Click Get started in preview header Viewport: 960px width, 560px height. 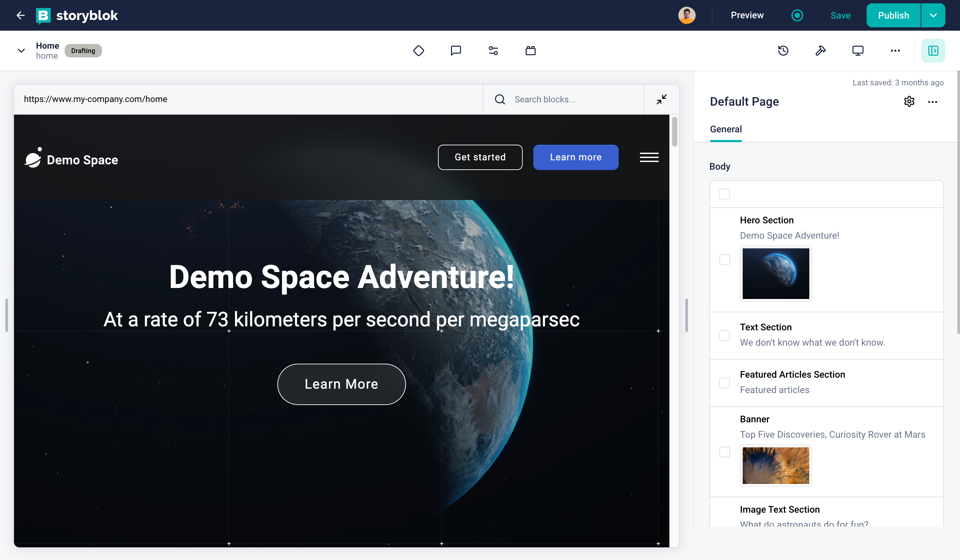tap(480, 157)
